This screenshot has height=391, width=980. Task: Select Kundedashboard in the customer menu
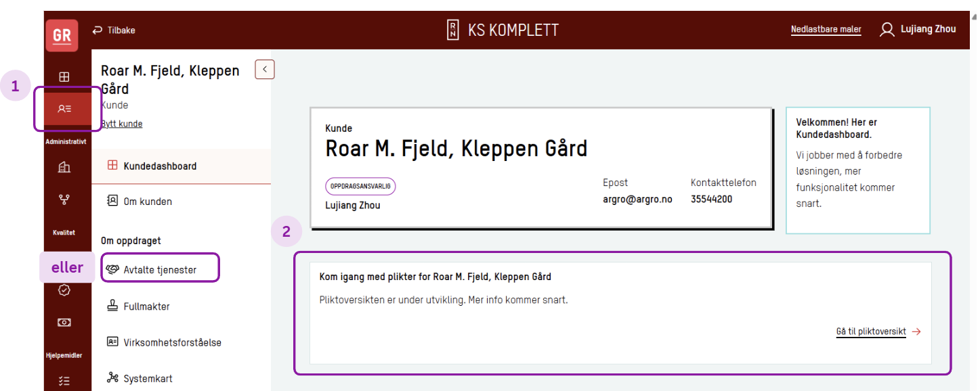click(x=160, y=166)
